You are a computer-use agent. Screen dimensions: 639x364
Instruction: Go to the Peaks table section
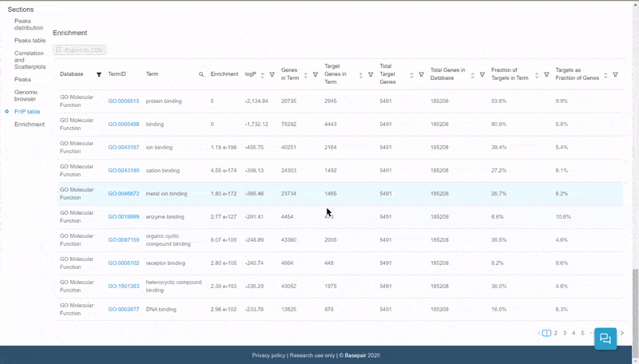(x=30, y=40)
